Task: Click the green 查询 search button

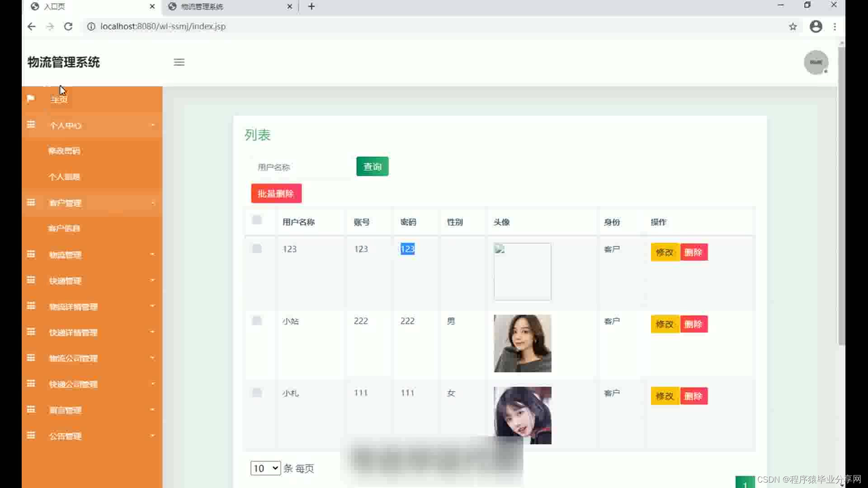Action: pos(372,167)
